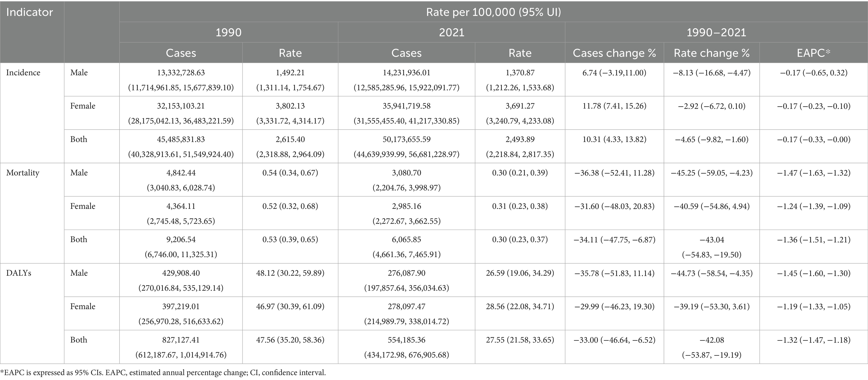Click the Incidence row label
The image size is (868, 380).
(x=23, y=73)
